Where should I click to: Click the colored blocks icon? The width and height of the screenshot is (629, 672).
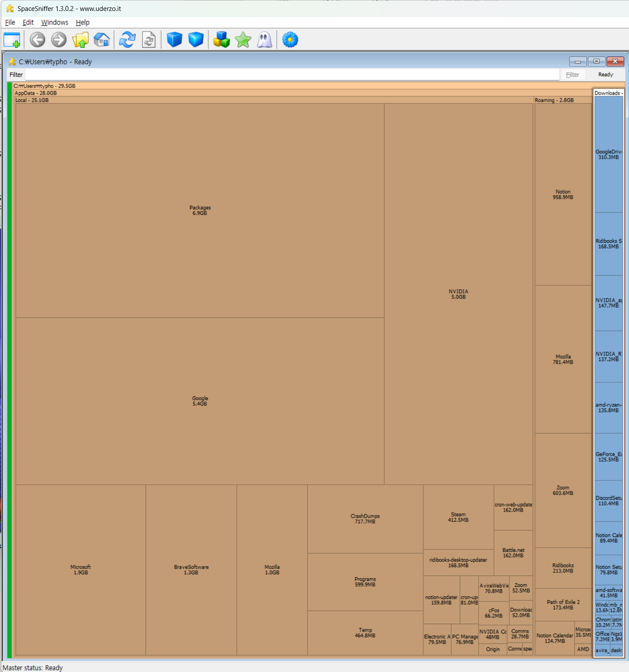pos(222,40)
